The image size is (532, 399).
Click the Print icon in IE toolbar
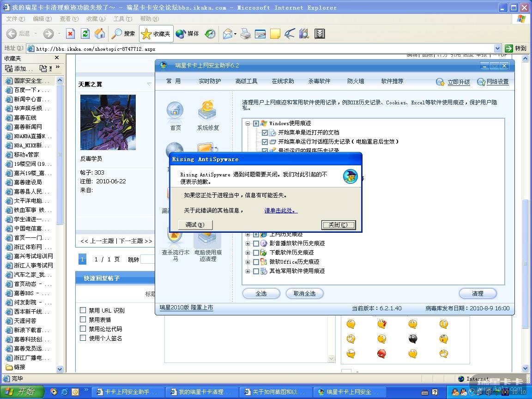point(246,34)
